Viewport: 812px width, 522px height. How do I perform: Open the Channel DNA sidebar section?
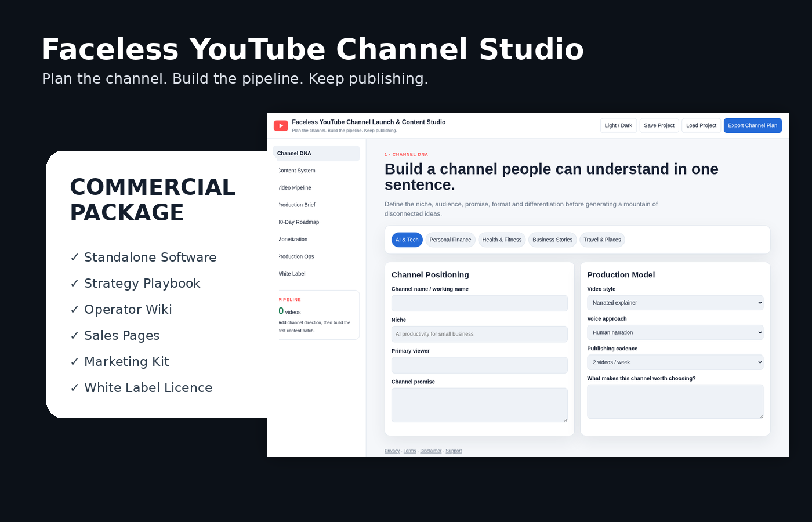pos(316,153)
